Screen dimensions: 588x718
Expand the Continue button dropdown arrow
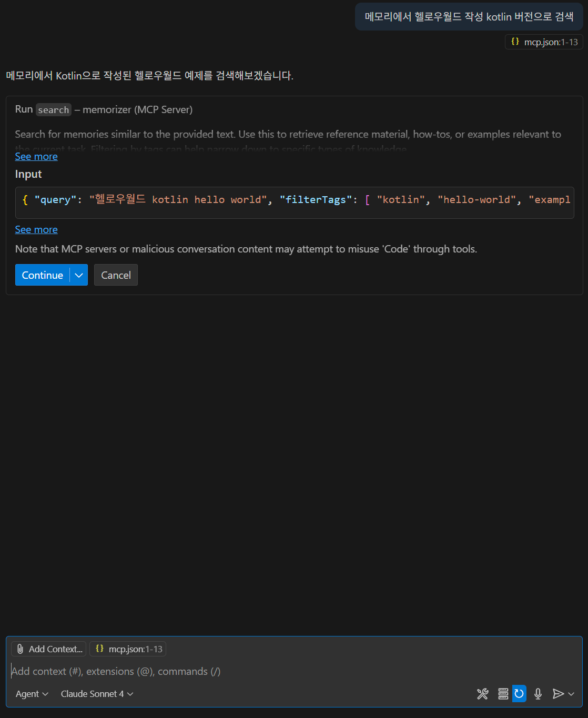pyautogui.click(x=79, y=275)
